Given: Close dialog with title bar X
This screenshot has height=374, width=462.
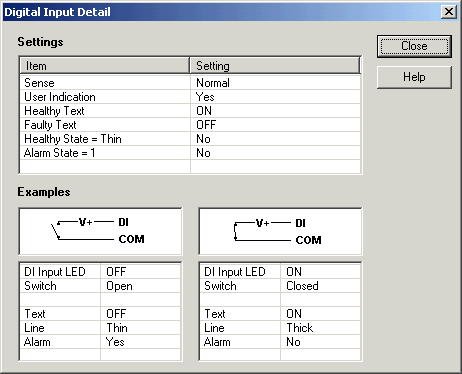Looking at the screenshot, I should [449, 12].
